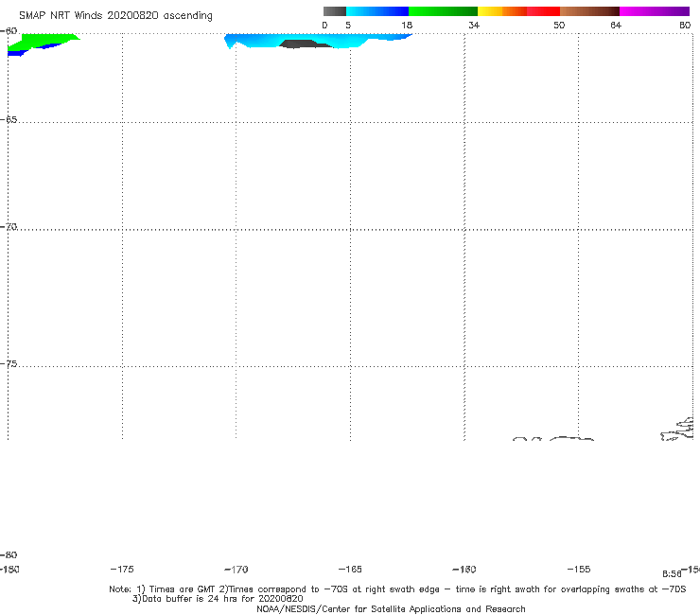Click the swath time stamp "8:56"
Screen dimensions: 700x615
point(672,574)
